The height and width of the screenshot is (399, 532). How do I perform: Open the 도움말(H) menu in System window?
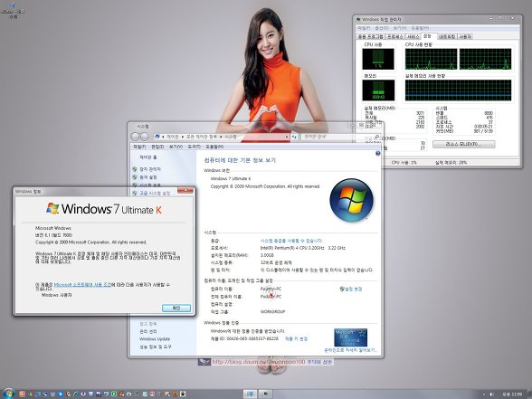coord(214,147)
